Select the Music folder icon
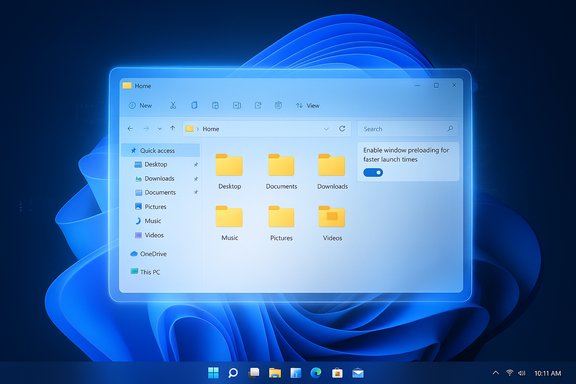 [229, 216]
